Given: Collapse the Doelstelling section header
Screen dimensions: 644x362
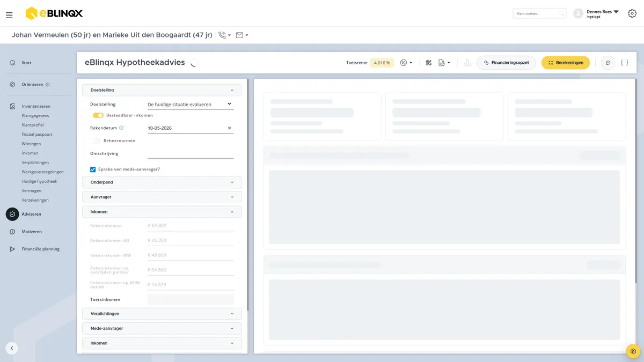Looking at the screenshot, I should [162, 90].
